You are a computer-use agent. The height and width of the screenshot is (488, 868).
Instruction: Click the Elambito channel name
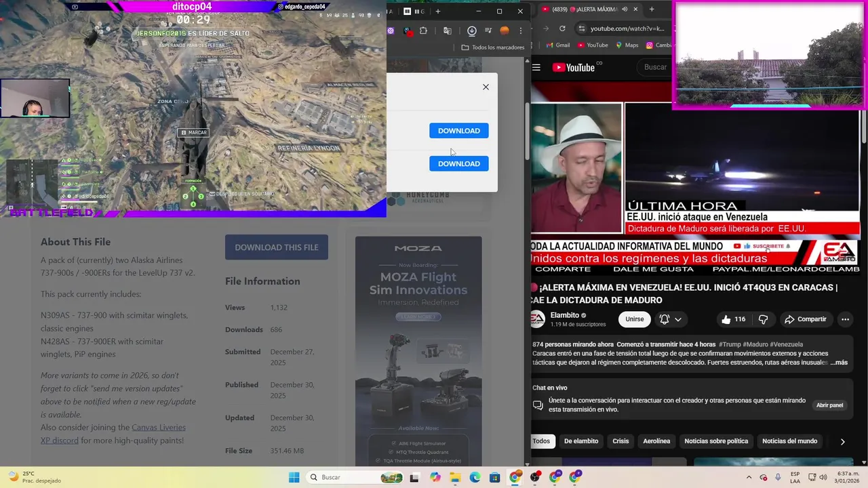coord(565,315)
